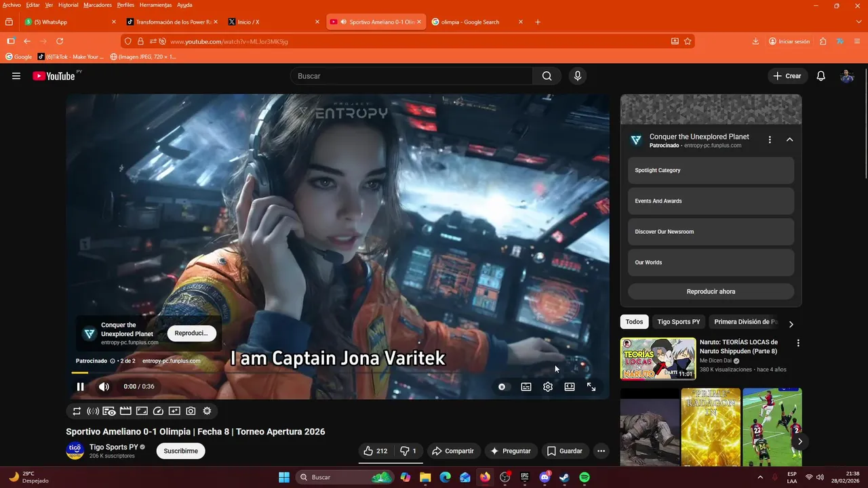Select the Primera División filter chip
Screen dimensions: 868x488
pyautogui.click(x=745, y=322)
